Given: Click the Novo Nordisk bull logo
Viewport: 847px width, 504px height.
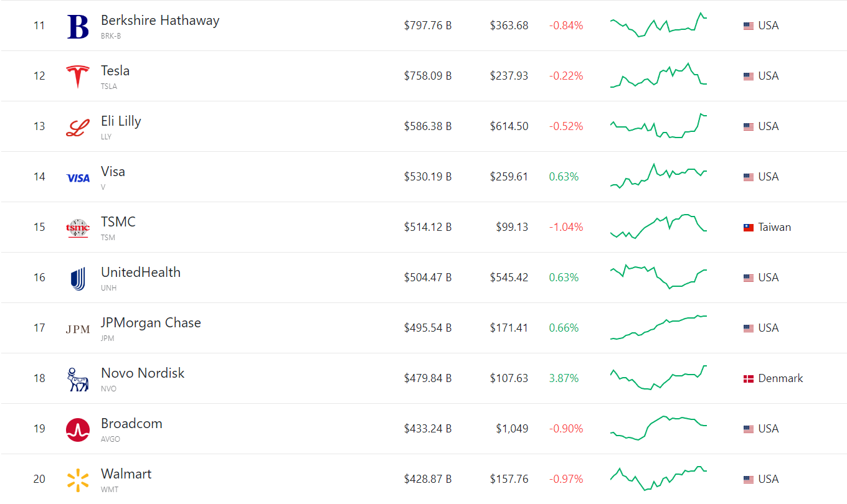Looking at the screenshot, I should 78,379.
